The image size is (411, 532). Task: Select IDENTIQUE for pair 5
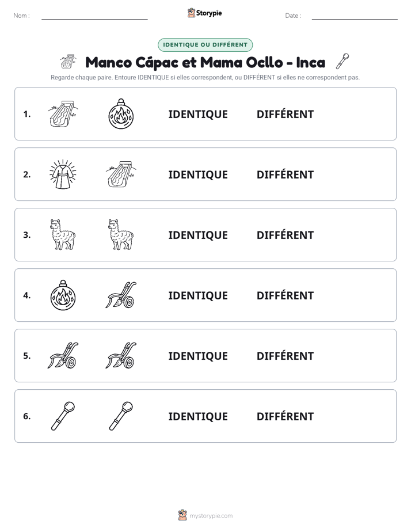[198, 356]
